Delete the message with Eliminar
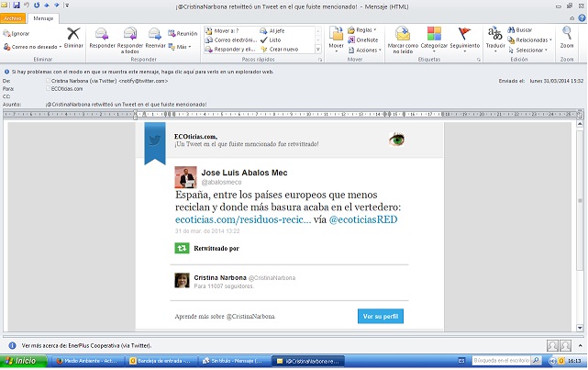This screenshot has width=588, height=370. click(x=73, y=38)
